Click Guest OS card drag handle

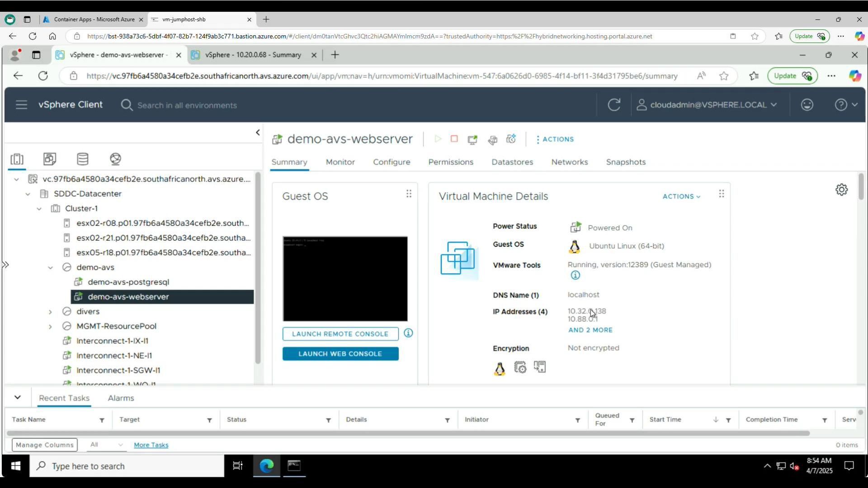click(x=409, y=194)
